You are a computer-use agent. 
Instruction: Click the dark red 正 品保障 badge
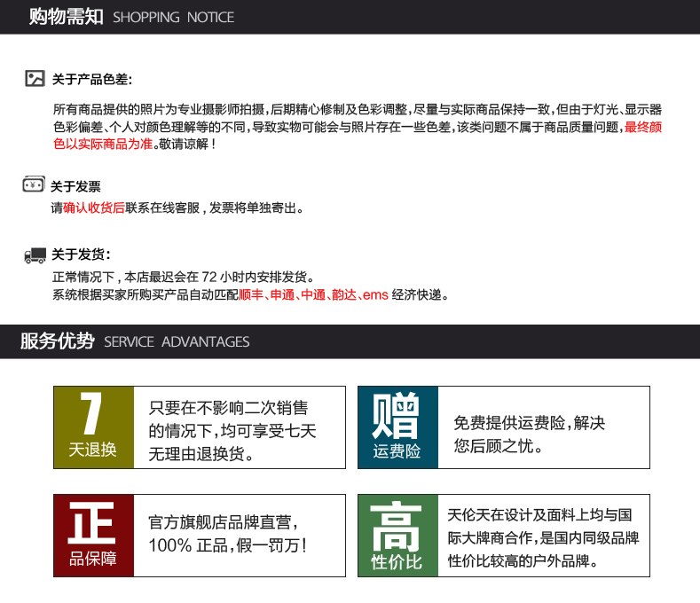coord(94,535)
